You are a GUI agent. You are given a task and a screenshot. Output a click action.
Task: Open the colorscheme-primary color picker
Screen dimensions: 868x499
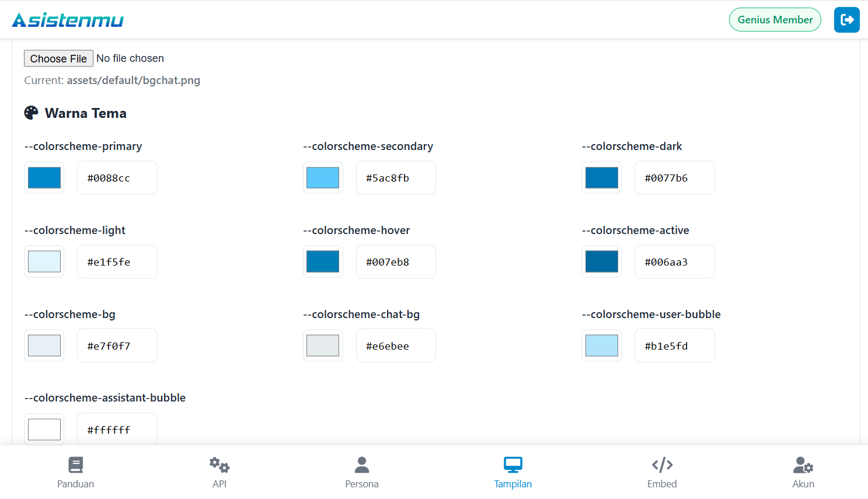tap(44, 177)
